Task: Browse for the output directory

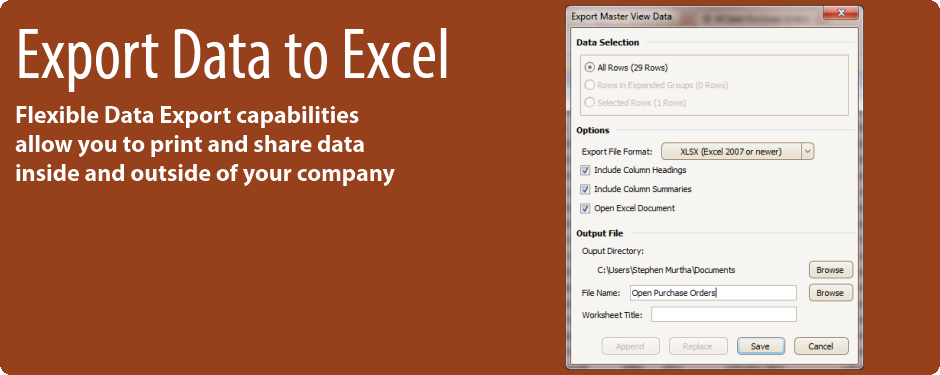Action: (830, 270)
